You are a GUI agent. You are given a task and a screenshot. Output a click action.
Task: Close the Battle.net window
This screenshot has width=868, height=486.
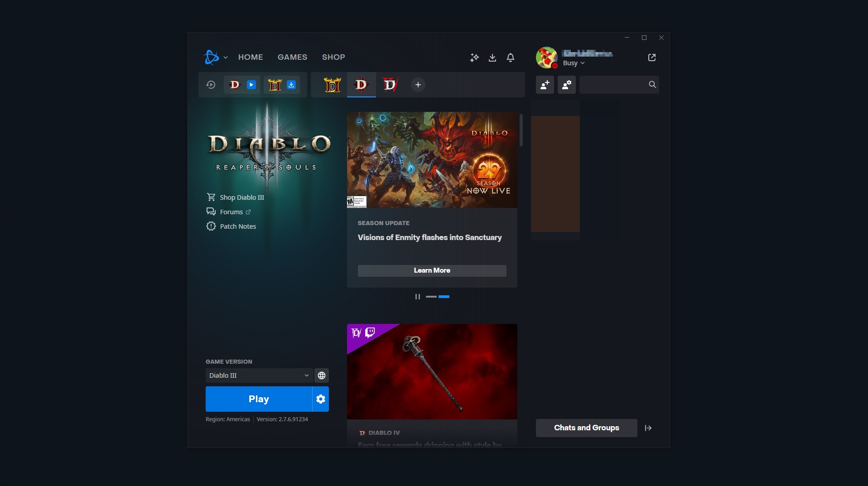coord(661,38)
